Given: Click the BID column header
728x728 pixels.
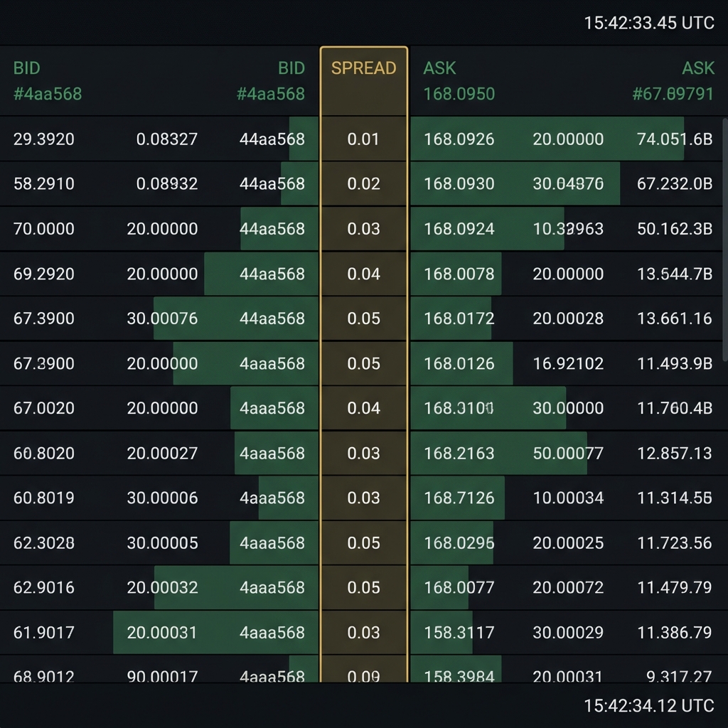Looking at the screenshot, I should pyautogui.click(x=26, y=68).
